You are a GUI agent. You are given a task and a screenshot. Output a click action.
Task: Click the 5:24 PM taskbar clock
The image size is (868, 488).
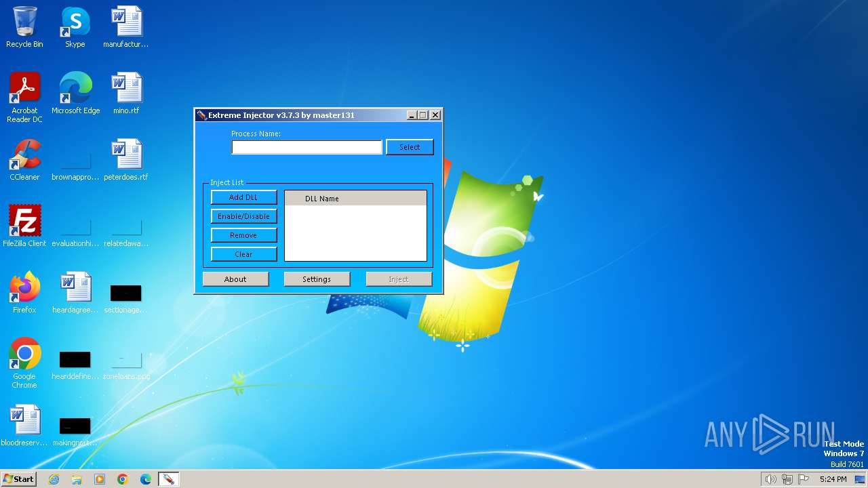pyautogui.click(x=833, y=479)
